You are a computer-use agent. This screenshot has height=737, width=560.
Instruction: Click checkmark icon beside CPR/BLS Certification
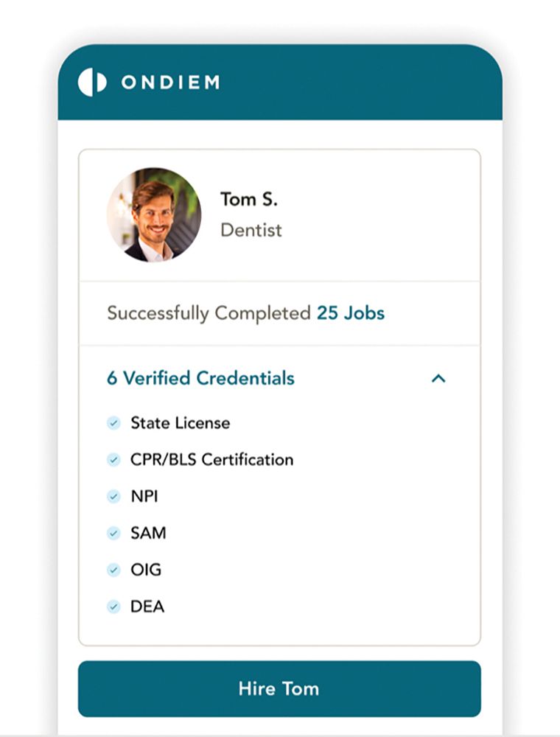pos(113,460)
